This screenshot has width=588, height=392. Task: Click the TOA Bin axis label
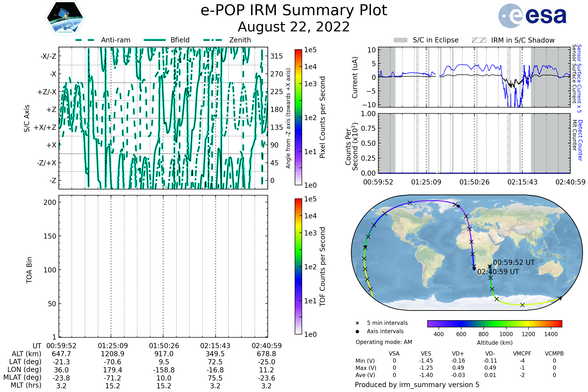point(29,270)
